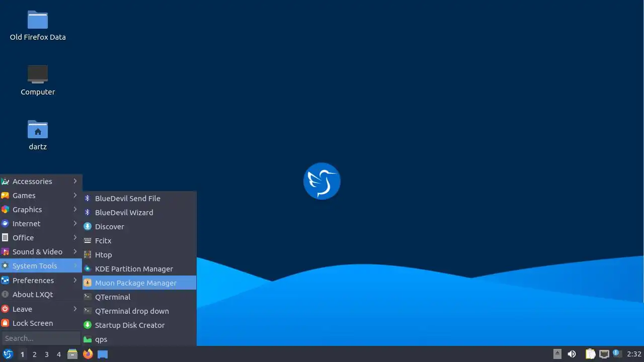Open KDE Partition Manager
Image resolution: width=644 pixels, height=362 pixels.
click(x=139, y=268)
